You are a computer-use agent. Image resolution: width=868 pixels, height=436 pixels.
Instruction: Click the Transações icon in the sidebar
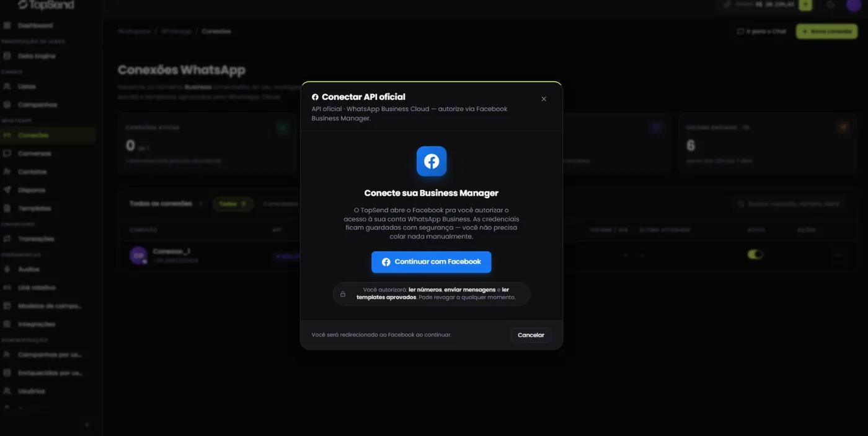point(7,239)
